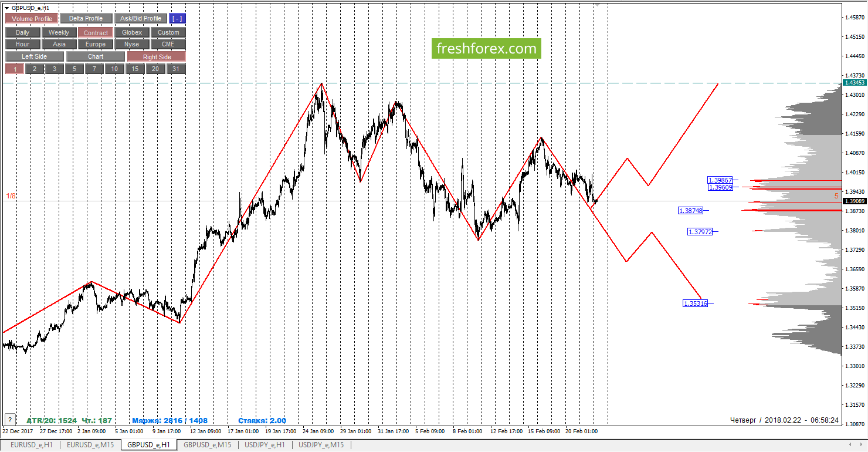
Task: Click the chart shift triangle marker on the top edge
Action: [598, 5]
